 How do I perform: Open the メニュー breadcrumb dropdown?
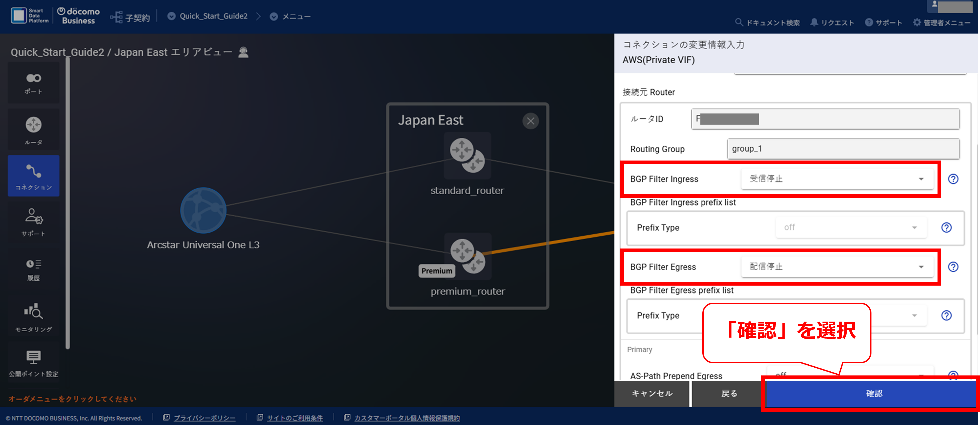tap(290, 16)
